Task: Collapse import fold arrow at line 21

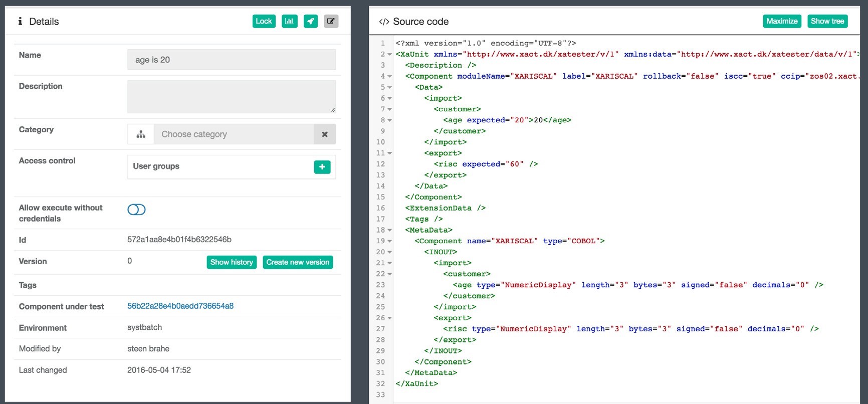Action: (x=389, y=263)
